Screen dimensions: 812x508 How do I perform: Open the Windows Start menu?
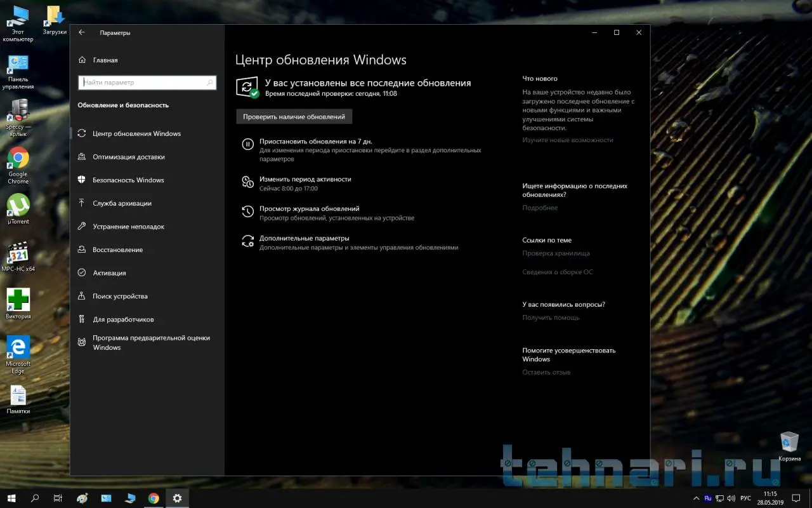point(11,498)
